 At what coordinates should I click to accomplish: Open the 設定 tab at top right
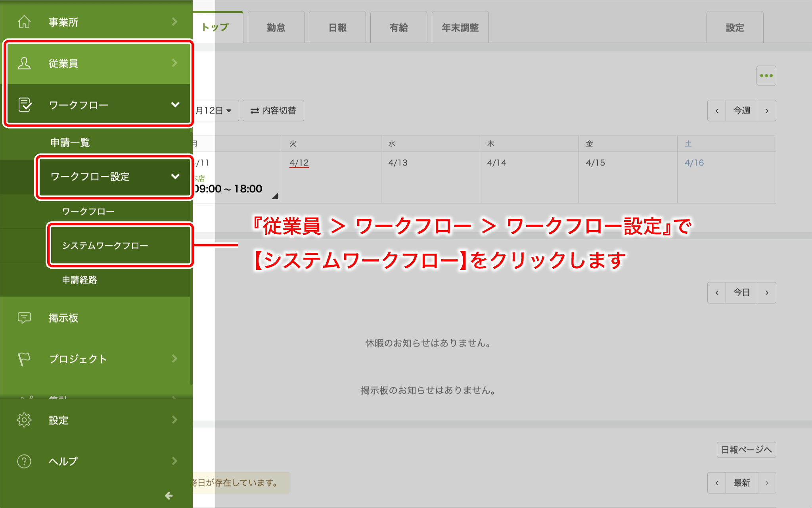click(735, 27)
